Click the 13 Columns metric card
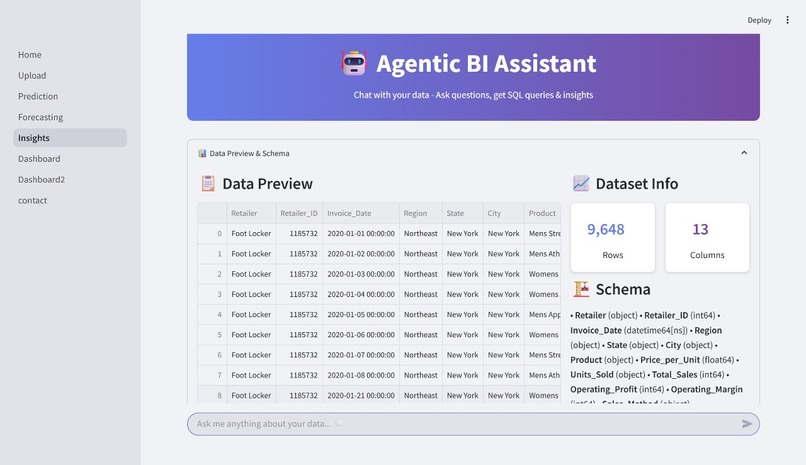The width and height of the screenshot is (806, 465). click(707, 237)
